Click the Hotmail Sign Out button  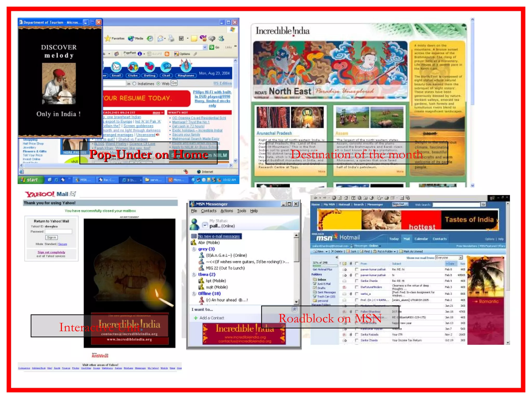pyautogui.click(x=400, y=204)
